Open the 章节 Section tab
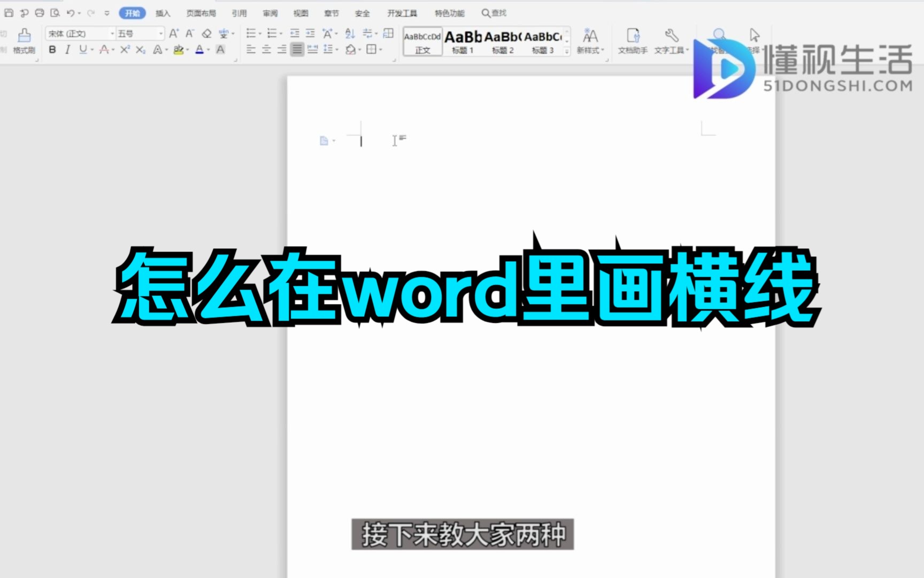The image size is (924, 578). pyautogui.click(x=332, y=13)
